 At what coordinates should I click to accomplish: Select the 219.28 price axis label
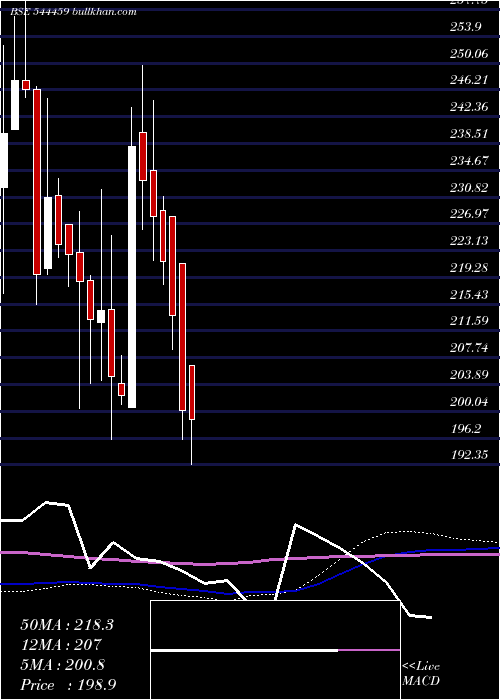pyautogui.click(x=469, y=267)
